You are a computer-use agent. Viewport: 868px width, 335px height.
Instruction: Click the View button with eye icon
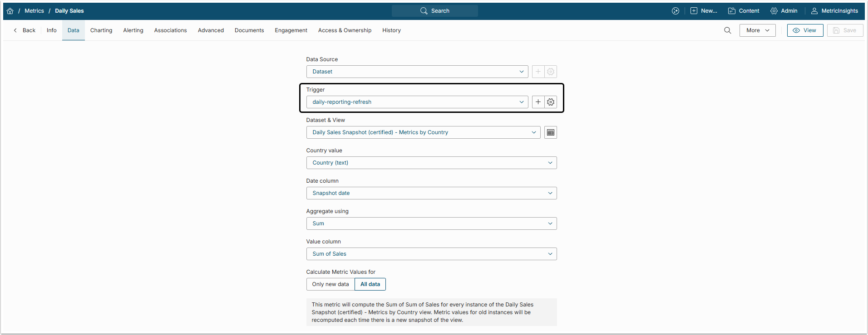tap(805, 30)
